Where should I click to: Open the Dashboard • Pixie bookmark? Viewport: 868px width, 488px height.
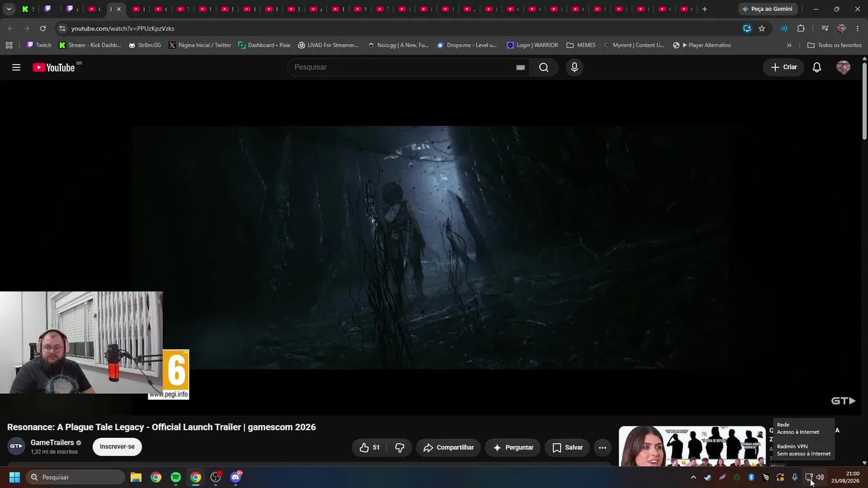264,45
